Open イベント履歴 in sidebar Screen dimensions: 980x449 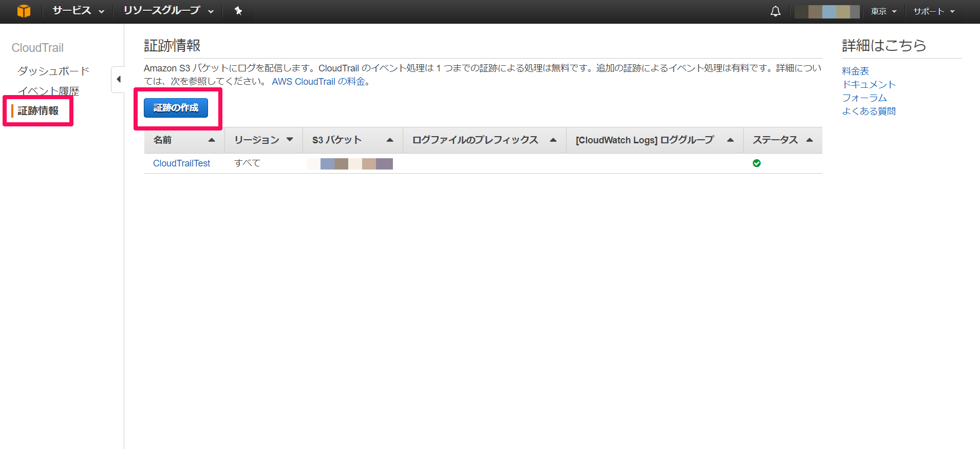48,91
